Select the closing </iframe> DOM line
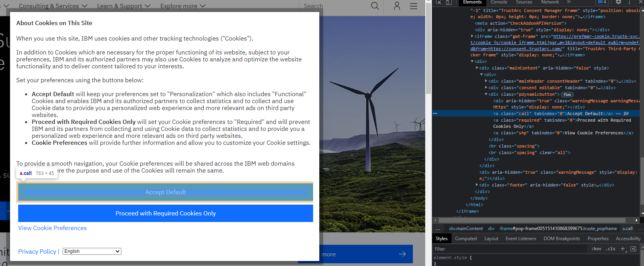Viewport: 644px width, 266px height. tap(467, 211)
